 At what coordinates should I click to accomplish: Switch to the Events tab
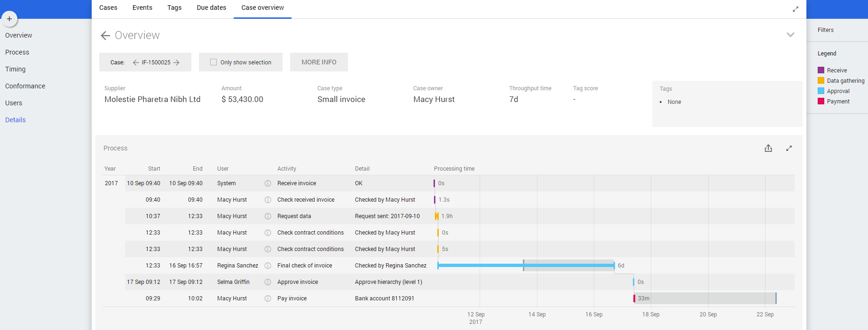pos(142,8)
